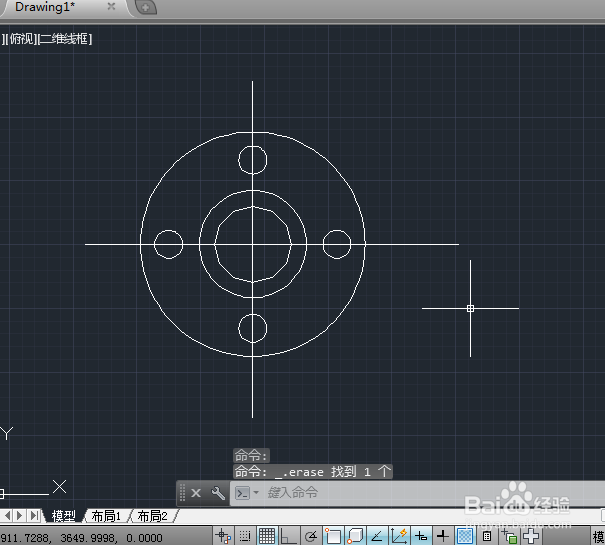Switch to the Drawing1 file tab

[45, 7]
